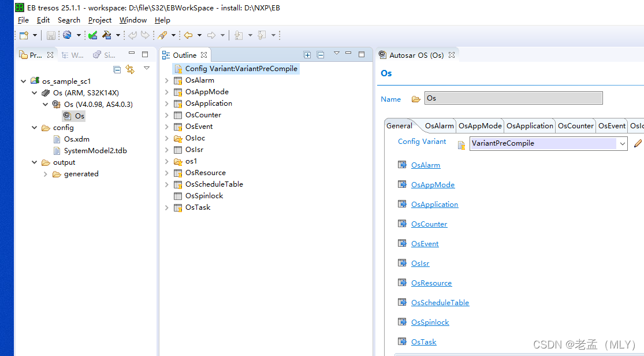Open the Config Variant combo box
The height and width of the screenshot is (356, 644).
coord(548,143)
